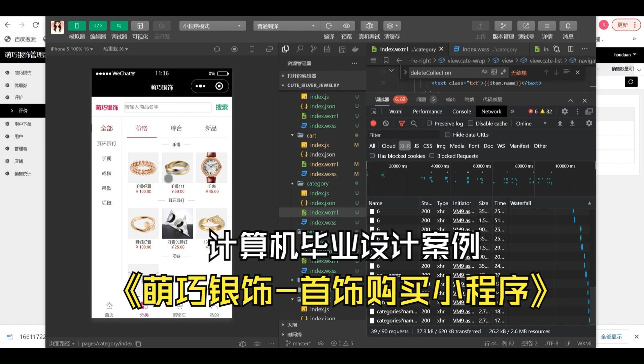Open the iPhone 5 device dropdown

pyautogui.click(x=72, y=49)
